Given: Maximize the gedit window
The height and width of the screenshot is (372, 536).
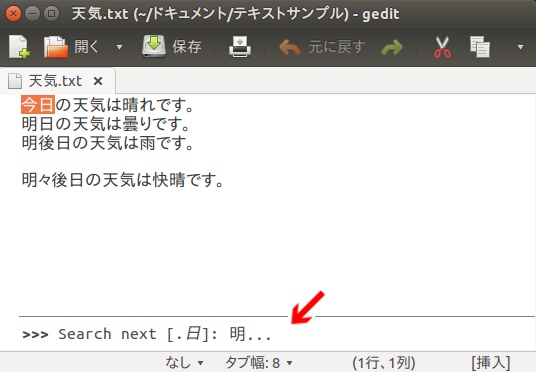Looking at the screenshot, I should click(52, 14).
